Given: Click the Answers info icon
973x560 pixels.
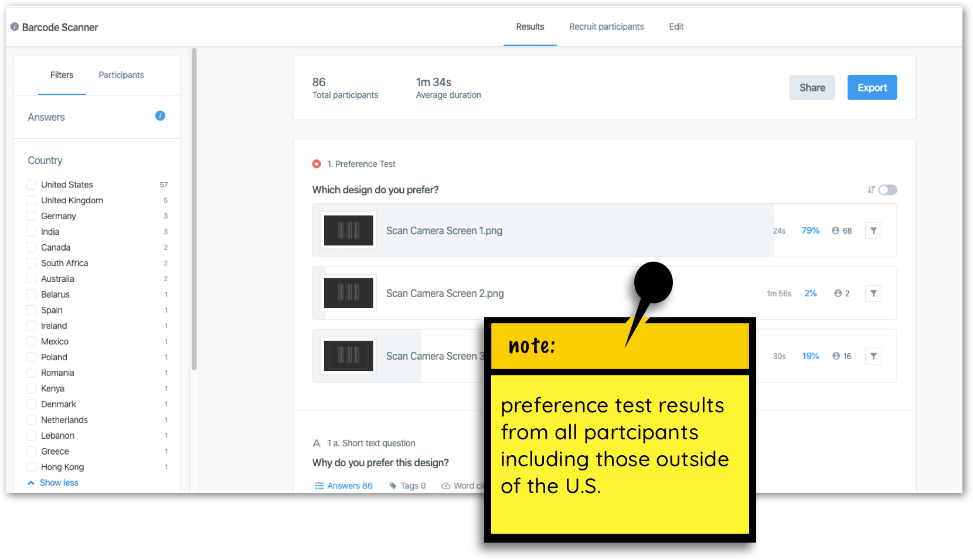Looking at the screenshot, I should [160, 116].
